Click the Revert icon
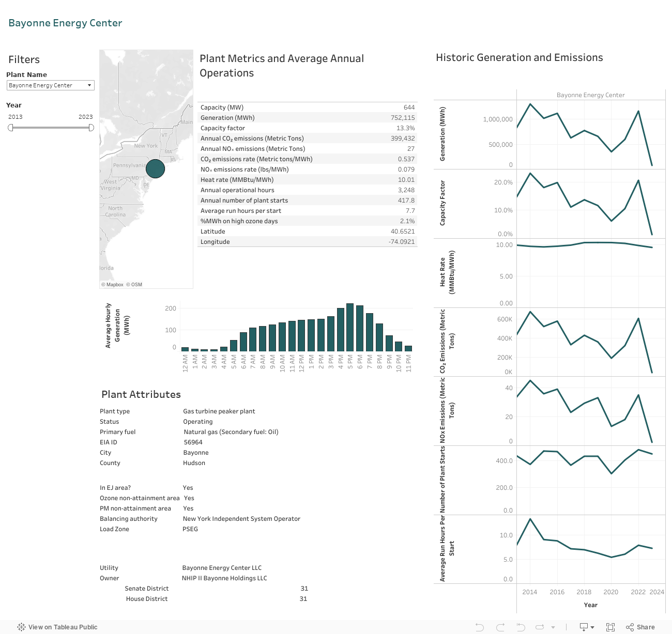Viewport: 672px width, 634px height. tap(521, 627)
